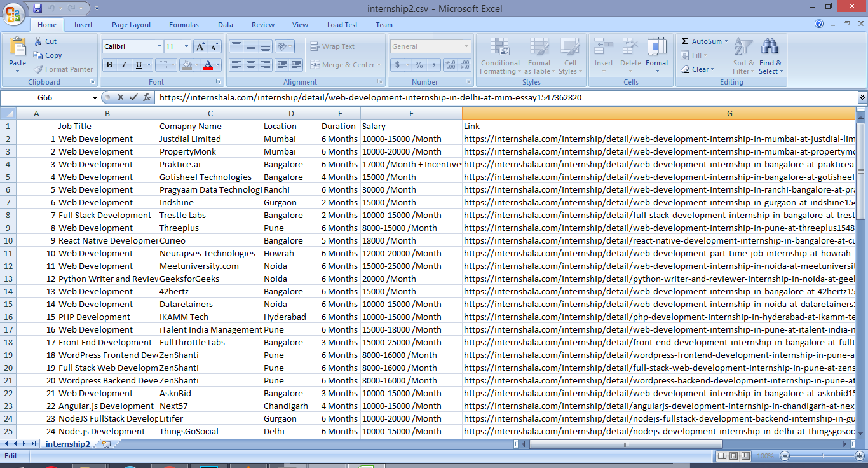Customize the Quick Access Toolbar dropdown

(x=97, y=8)
